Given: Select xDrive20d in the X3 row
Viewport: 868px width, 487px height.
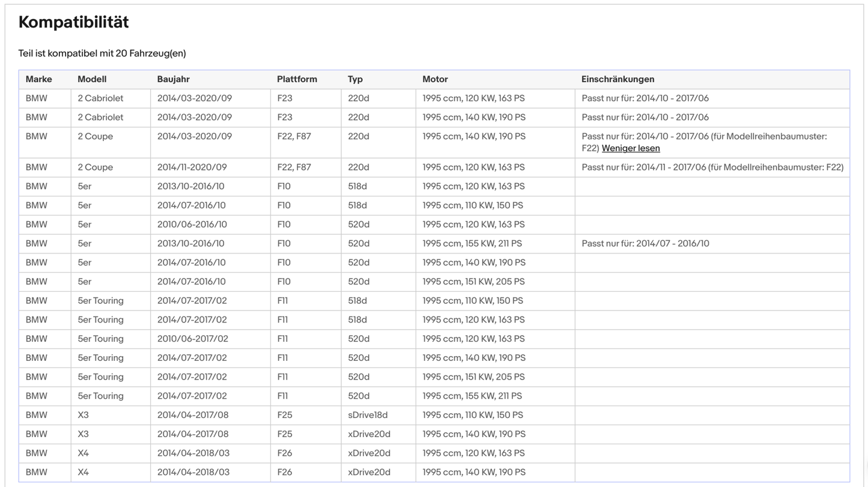Looking at the screenshot, I should coord(369,434).
